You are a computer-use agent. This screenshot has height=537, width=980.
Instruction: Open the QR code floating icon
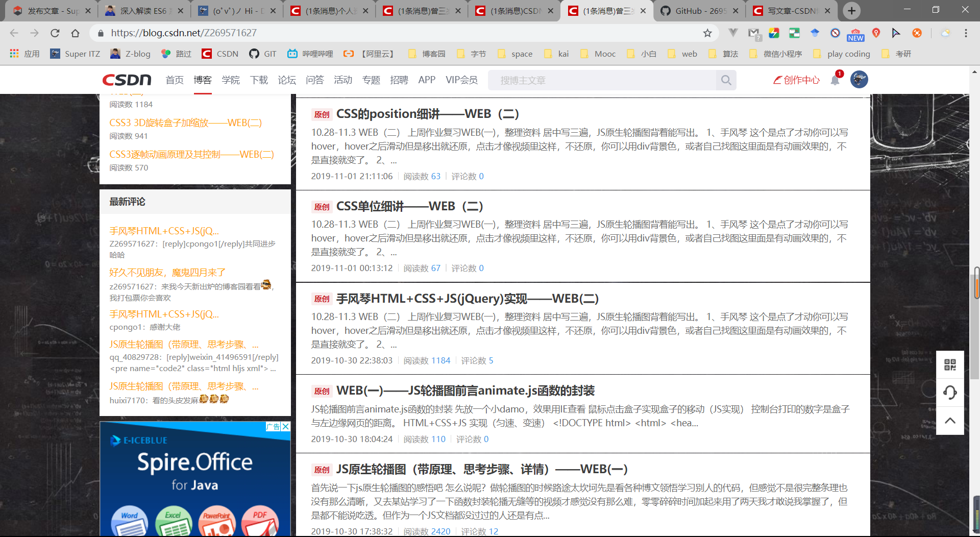coord(950,364)
